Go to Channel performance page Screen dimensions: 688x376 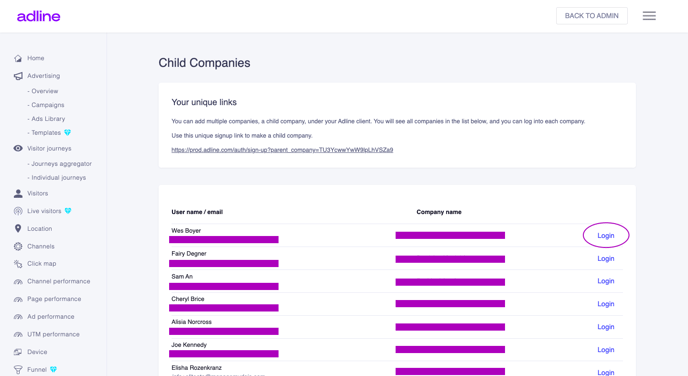pyautogui.click(x=58, y=281)
